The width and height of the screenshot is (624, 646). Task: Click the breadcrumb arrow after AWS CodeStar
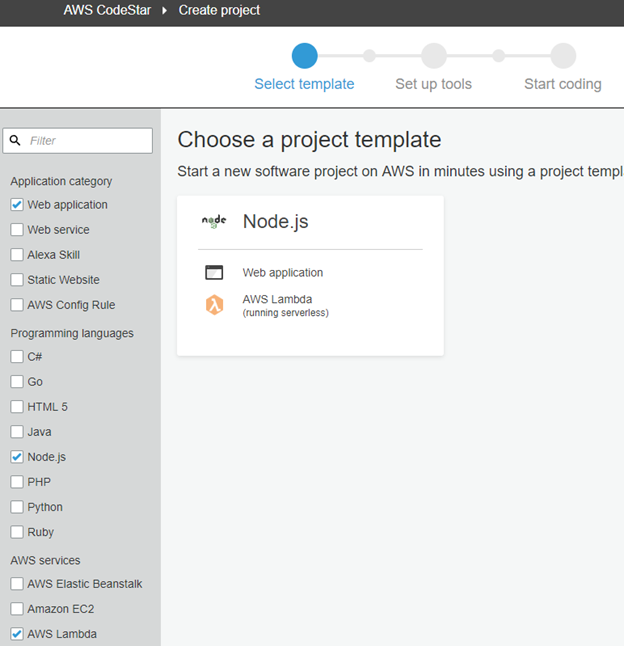164,10
